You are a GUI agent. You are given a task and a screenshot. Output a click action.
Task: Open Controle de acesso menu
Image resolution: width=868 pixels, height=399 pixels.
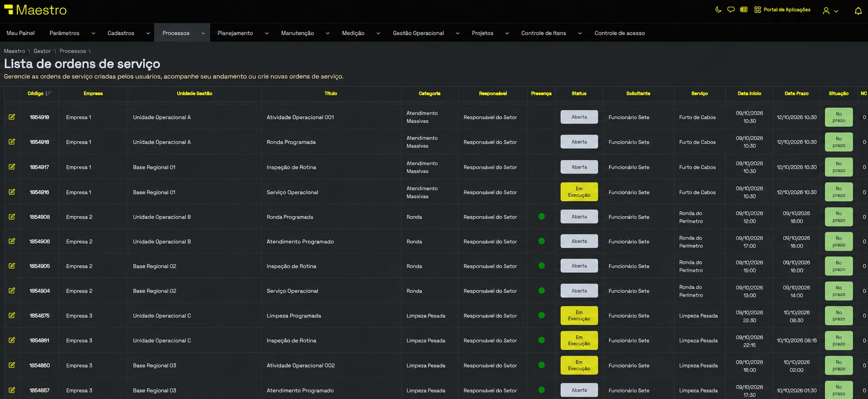point(619,33)
